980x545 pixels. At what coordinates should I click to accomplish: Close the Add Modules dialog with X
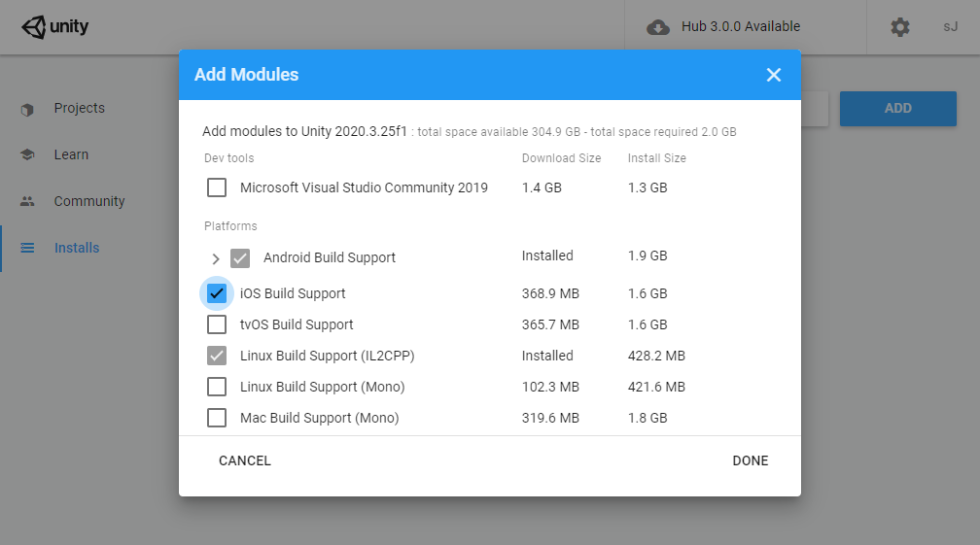click(x=774, y=75)
